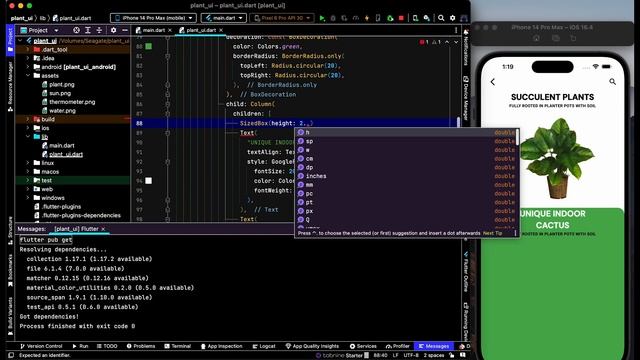Open the Profiler tool tab

click(398, 346)
